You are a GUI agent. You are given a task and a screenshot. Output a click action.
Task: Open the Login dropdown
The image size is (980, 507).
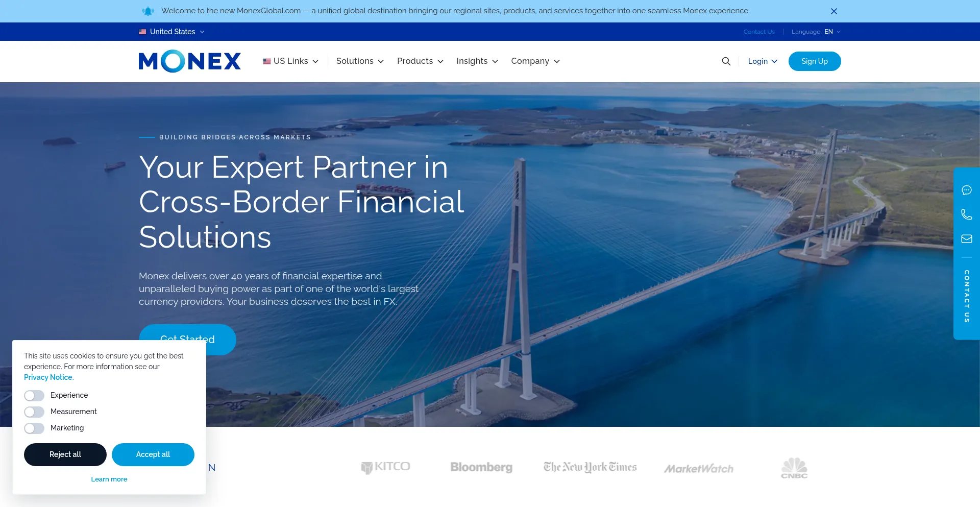pos(763,61)
